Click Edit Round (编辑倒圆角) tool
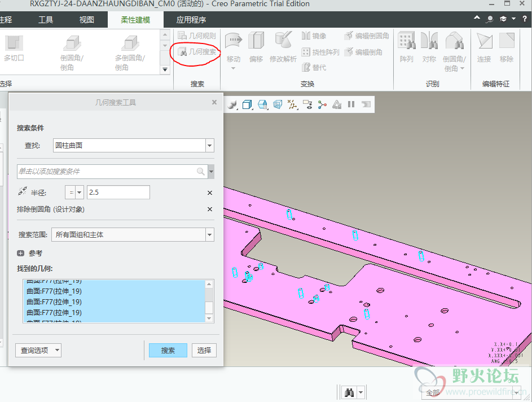Viewport: 532px width, 402px height. (x=367, y=36)
